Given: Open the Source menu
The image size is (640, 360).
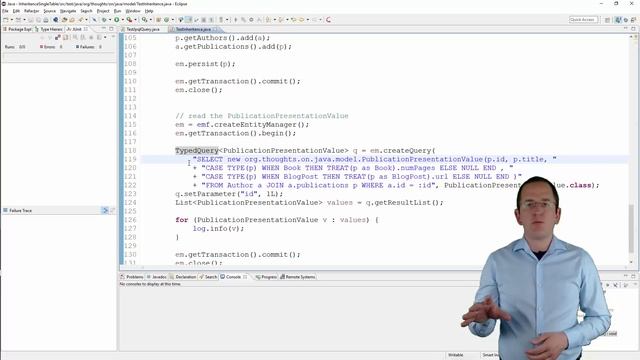Looking at the screenshot, I should pyautogui.click(x=50, y=11).
